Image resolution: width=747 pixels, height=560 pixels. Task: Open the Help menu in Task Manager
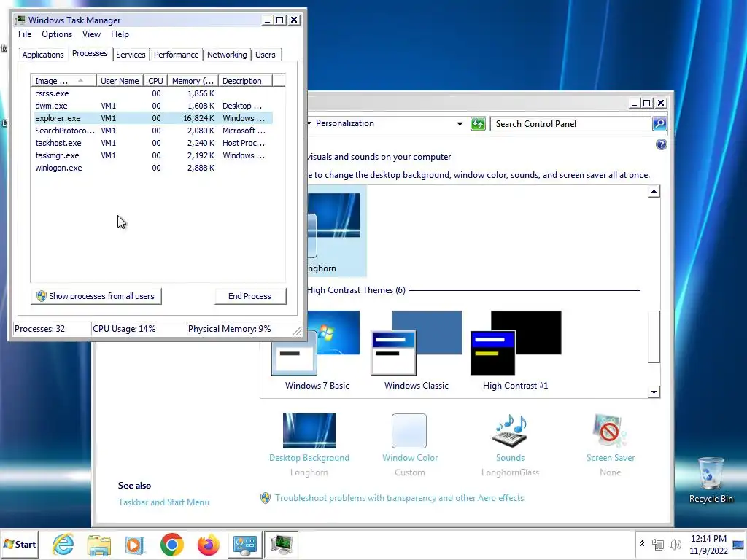[120, 34]
